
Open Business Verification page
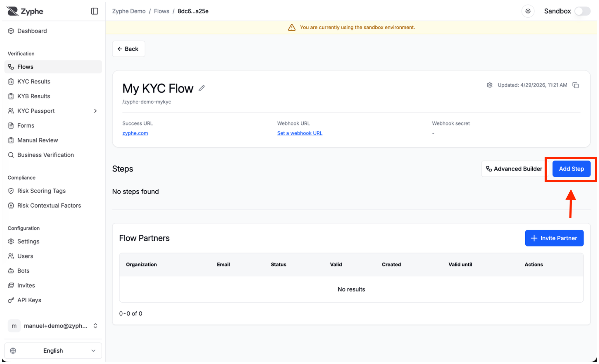click(x=53, y=155)
